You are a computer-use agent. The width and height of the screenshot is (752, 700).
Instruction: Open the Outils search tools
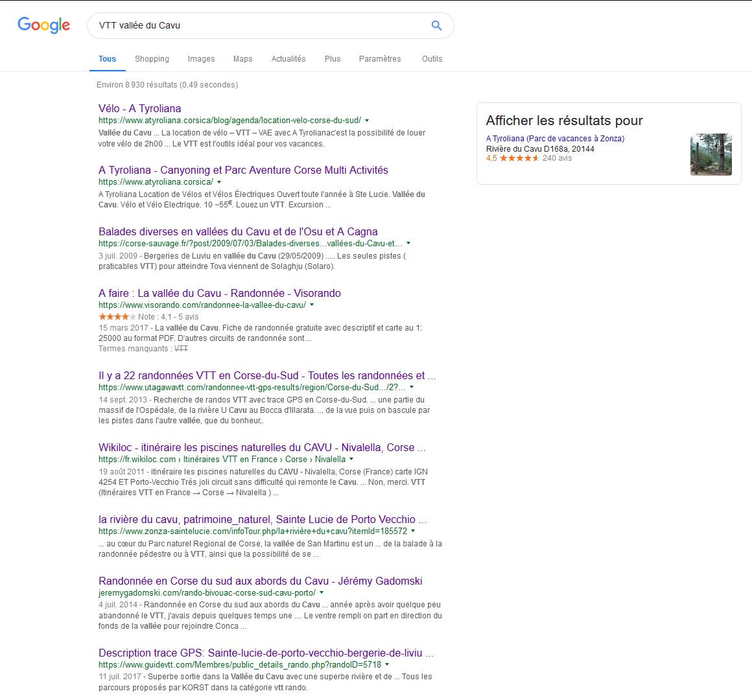432,58
